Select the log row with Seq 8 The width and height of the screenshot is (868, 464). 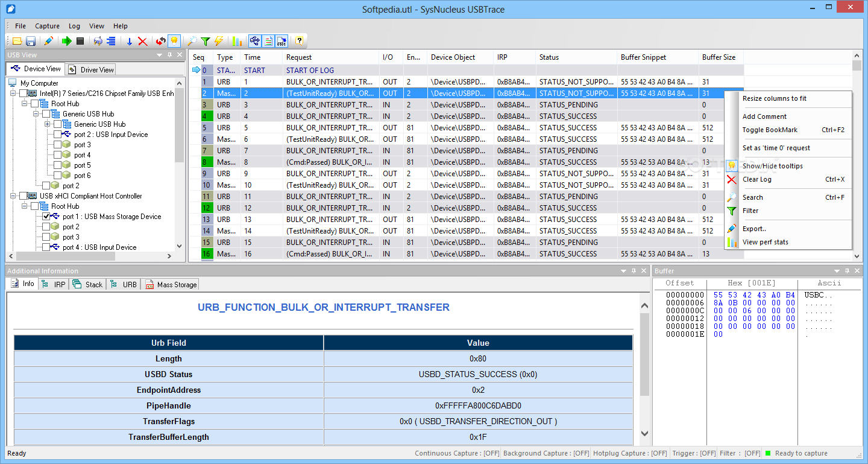point(467,162)
